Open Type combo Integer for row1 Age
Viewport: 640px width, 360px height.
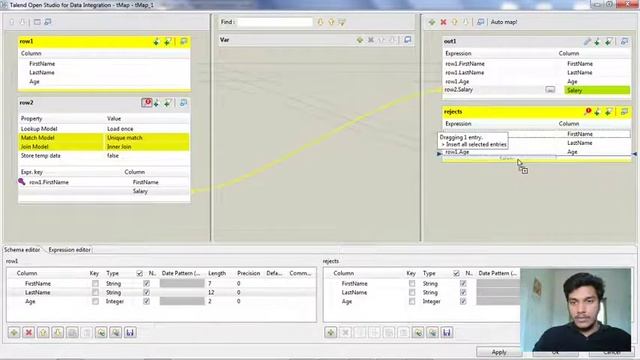click(115, 301)
